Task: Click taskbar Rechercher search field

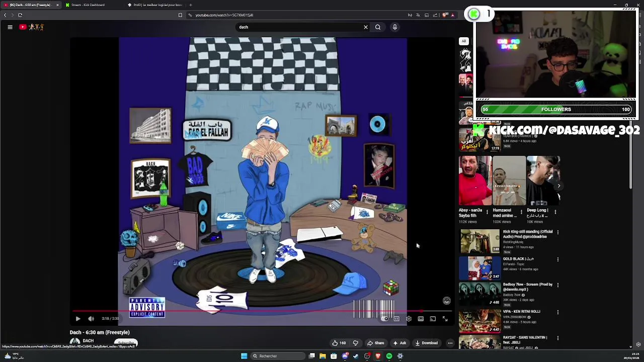Action: (278, 356)
